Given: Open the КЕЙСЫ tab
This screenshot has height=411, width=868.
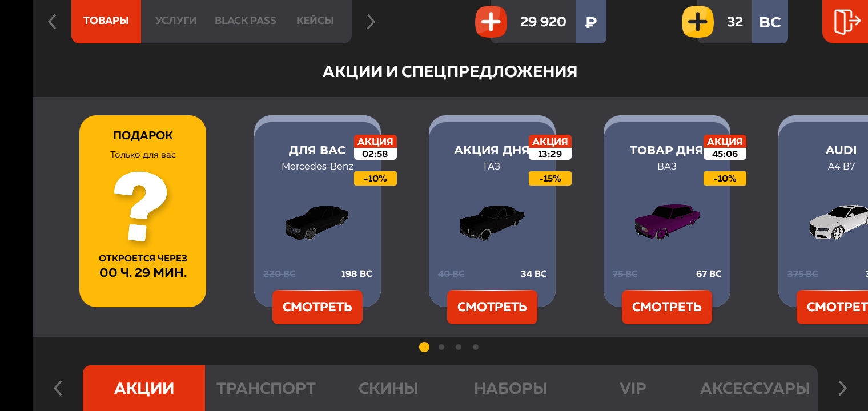Looking at the screenshot, I should (x=315, y=21).
